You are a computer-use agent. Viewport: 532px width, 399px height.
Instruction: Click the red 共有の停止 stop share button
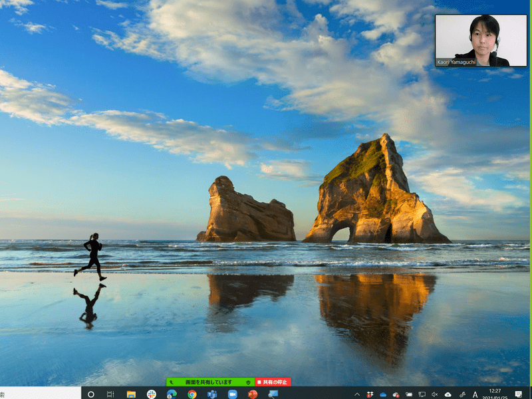coord(273,382)
